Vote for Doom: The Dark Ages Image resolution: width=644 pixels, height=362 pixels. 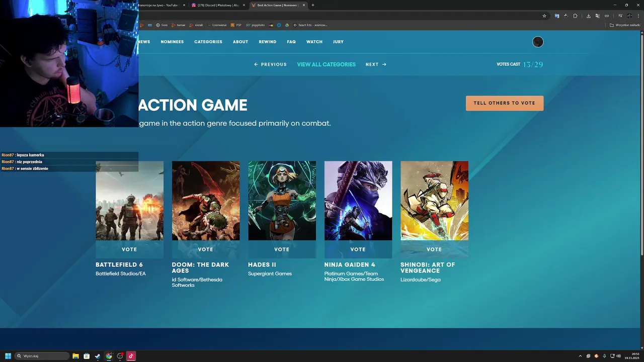click(206, 249)
